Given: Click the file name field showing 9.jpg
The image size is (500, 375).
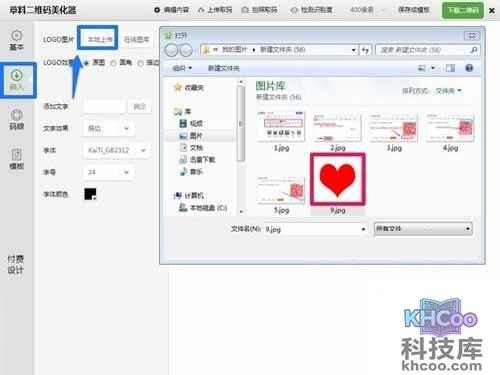Looking at the screenshot, I should pyautogui.click(x=312, y=229).
